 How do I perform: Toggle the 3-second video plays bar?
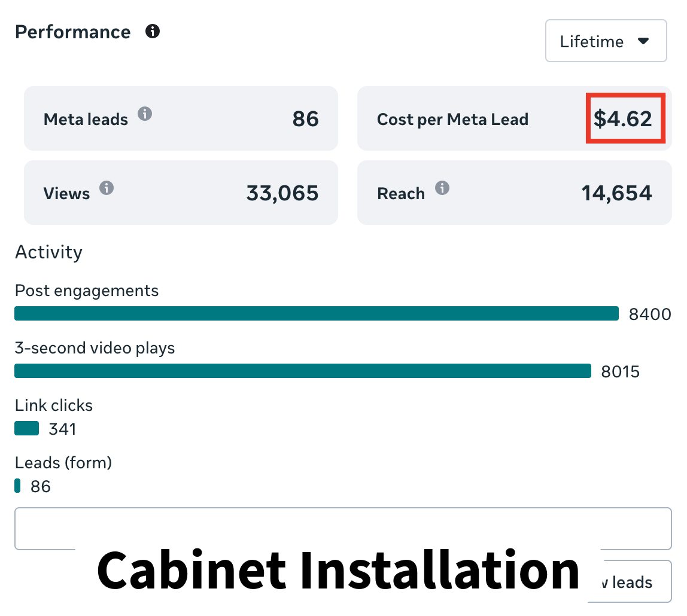(302, 371)
